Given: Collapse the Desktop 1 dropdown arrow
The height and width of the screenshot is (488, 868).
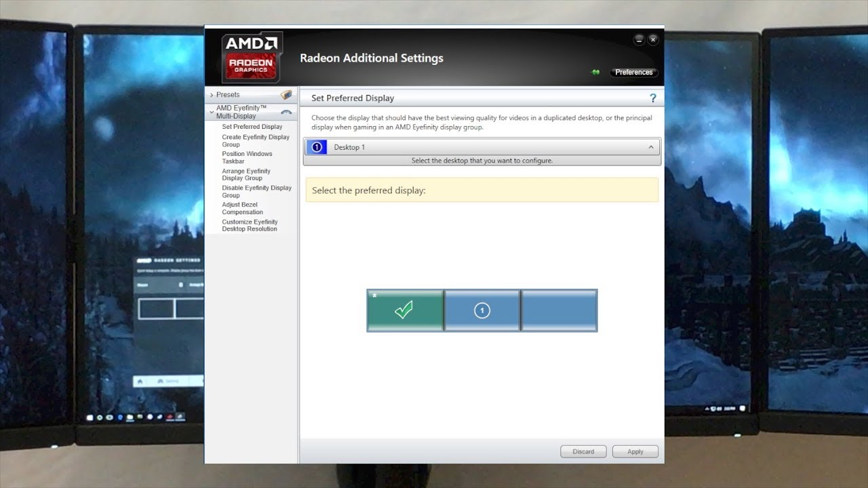Looking at the screenshot, I should point(651,147).
